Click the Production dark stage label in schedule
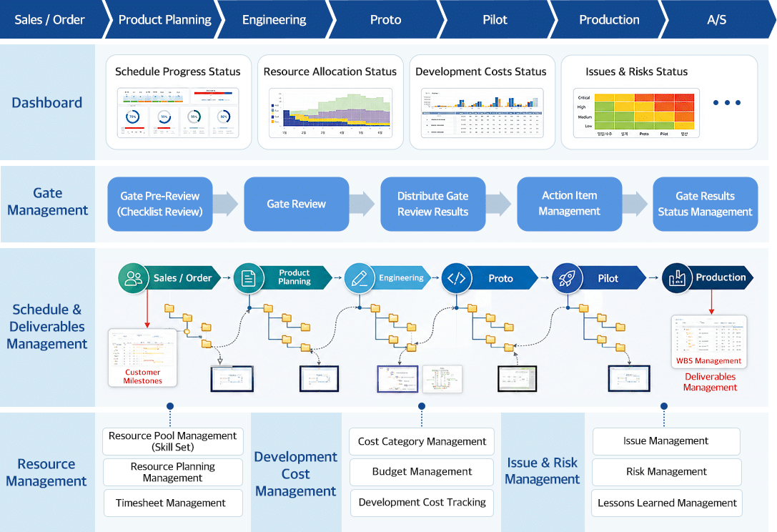Screen dimensions: 777x532 coord(721,277)
